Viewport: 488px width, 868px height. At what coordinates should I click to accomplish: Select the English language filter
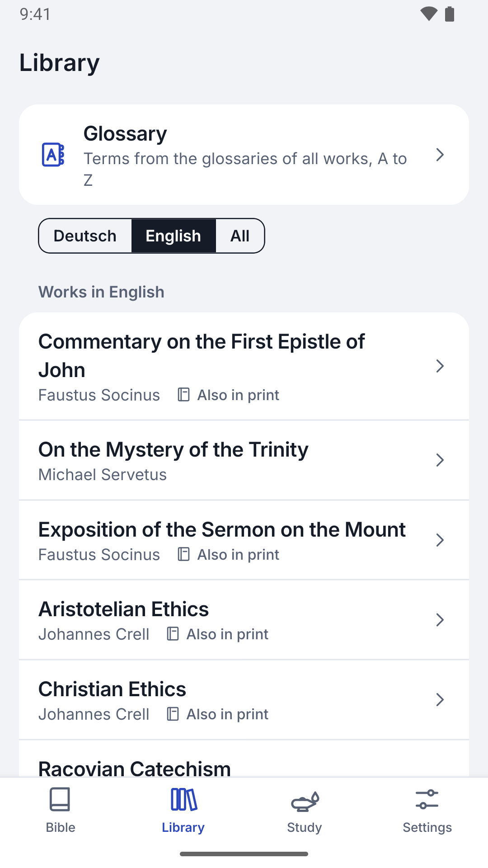(x=174, y=236)
